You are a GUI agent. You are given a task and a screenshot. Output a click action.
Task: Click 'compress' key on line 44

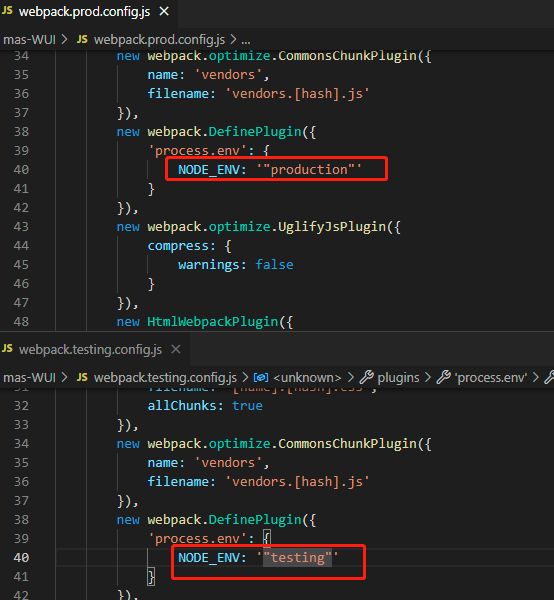pyautogui.click(x=178, y=246)
